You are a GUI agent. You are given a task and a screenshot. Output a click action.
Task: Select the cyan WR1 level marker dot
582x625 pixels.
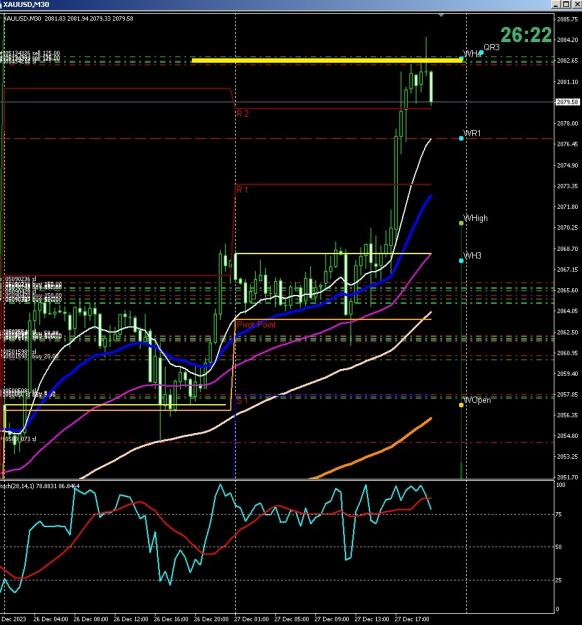coord(461,138)
